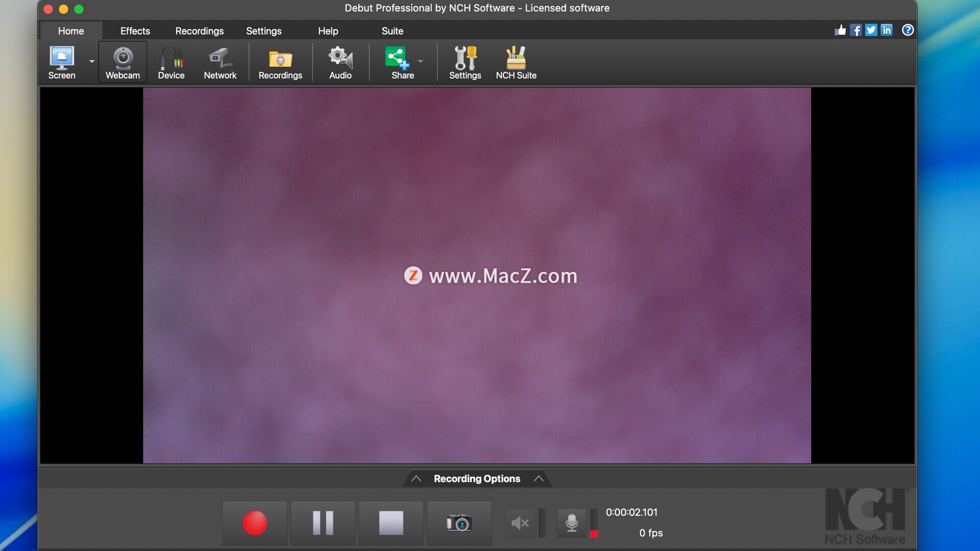Click the NCH Software logo
Viewport: 980px width, 551px height.
click(x=865, y=517)
